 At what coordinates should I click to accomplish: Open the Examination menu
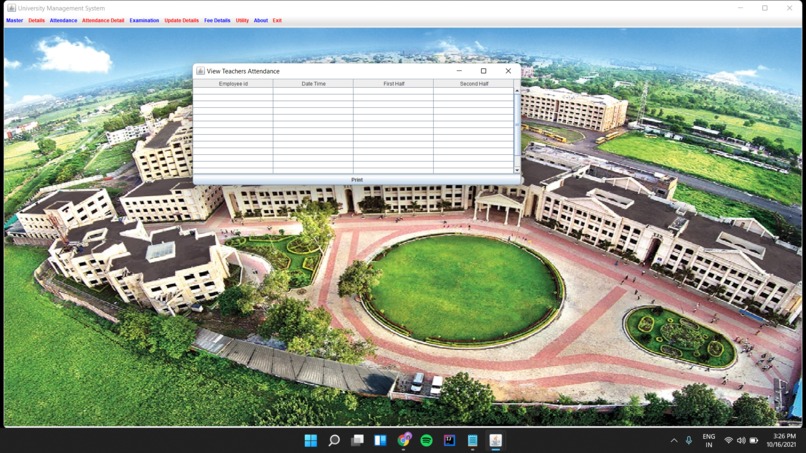144,21
